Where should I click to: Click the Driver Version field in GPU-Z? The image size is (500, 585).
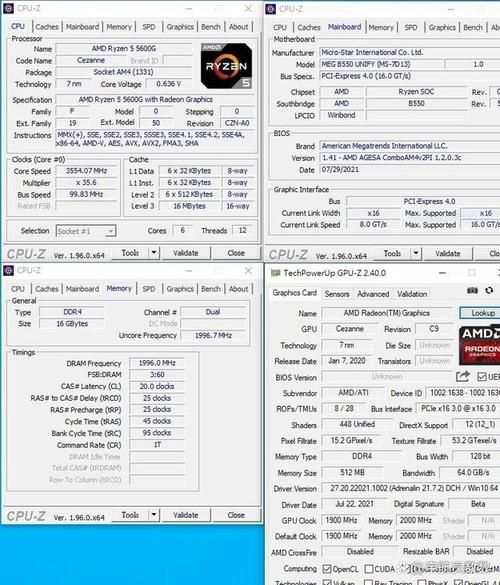pos(411,488)
